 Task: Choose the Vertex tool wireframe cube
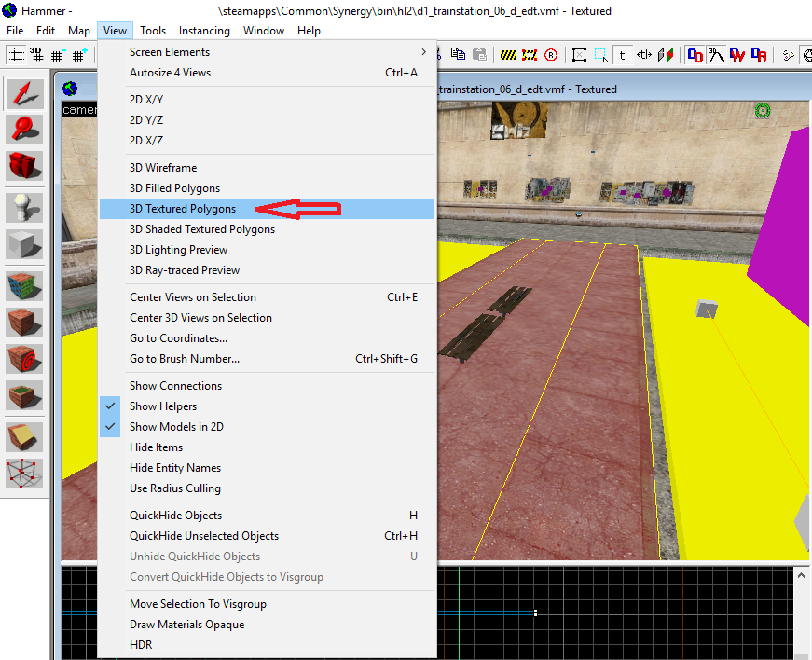pos(24,474)
